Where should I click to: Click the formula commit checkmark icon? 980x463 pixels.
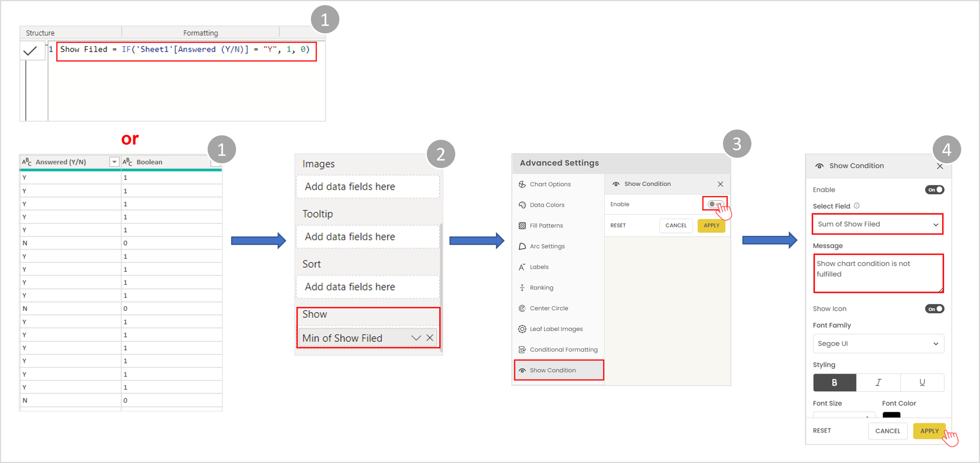(x=30, y=51)
